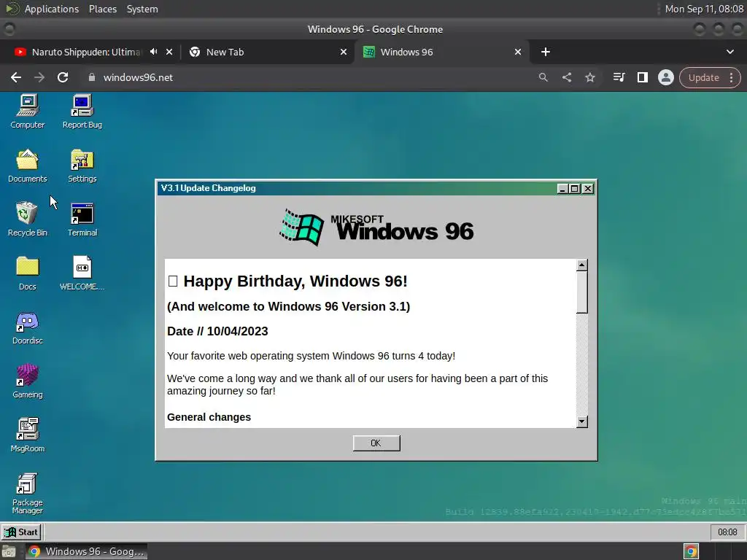Screen dimensions: 747x560
Task: Open the tab search dropdown
Action: (x=729, y=52)
